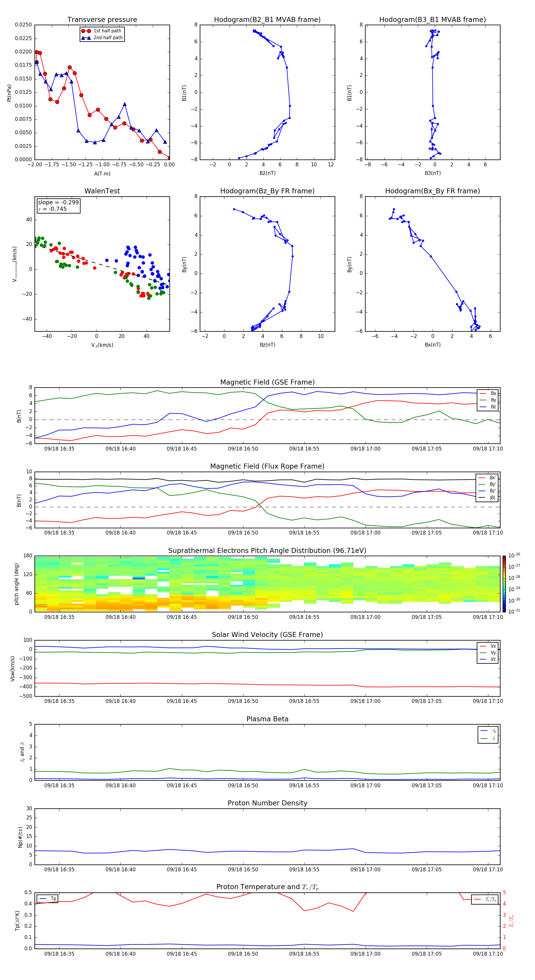535x980 pixels.
Task: Click the 'B2(nT)' x-axis label
Action: pyautogui.click(x=267, y=173)
